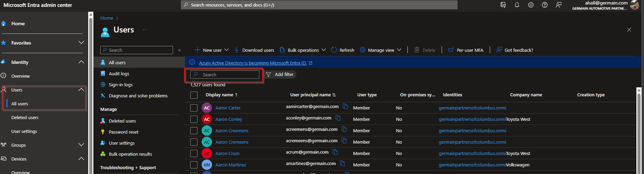Viewport: 644px width, 174px height.
Task: Check the box for Aaron Martinez
Action: [194, 165]
